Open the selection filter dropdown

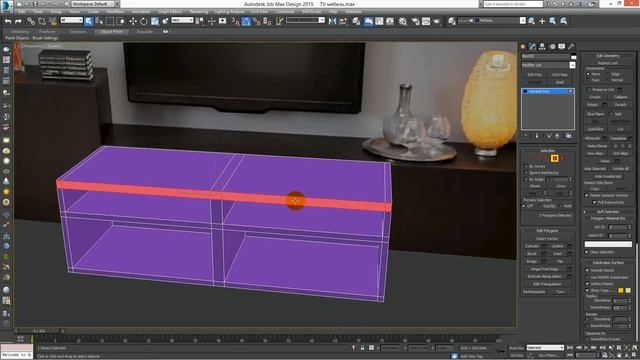coord(71,20)
